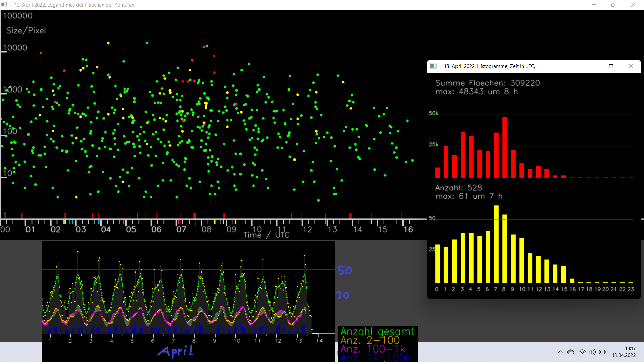This screenshot has width=644, height=362.
Task: Click the 'Time / UTC' axis label
Action: [x=266, y=235]
